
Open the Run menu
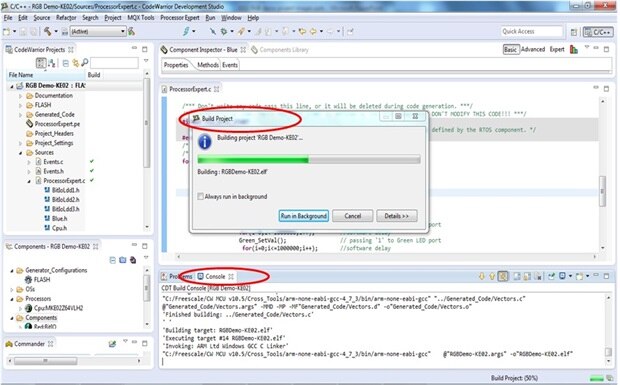click(210, 18)
